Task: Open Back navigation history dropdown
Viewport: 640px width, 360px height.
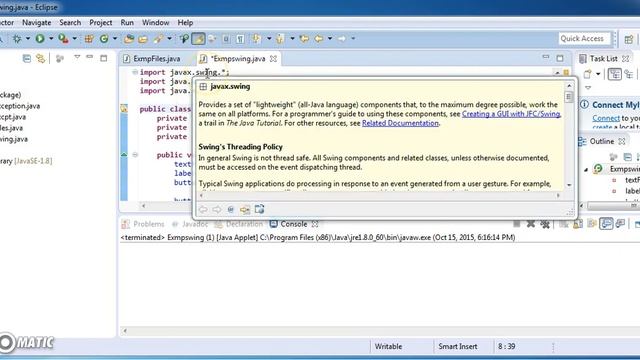Action: (330, 39)
